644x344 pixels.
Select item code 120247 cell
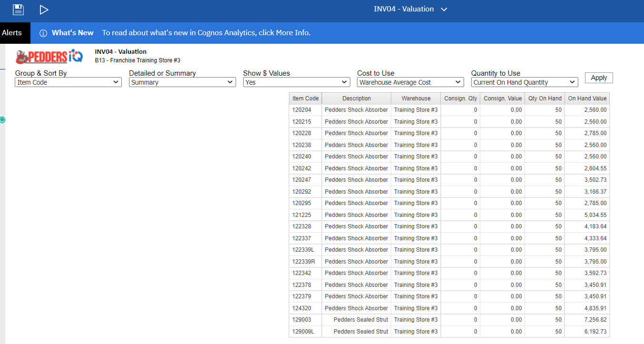pyautogui.click(x=306, y=180)
